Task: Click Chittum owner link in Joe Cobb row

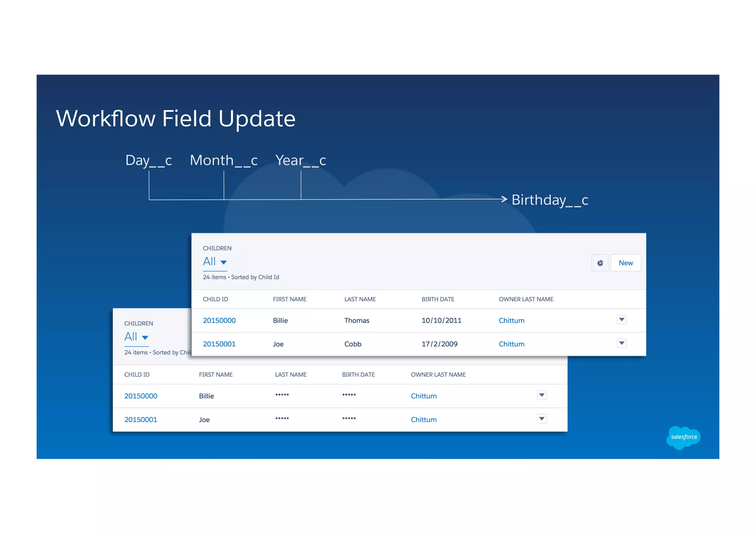Action: pos(511,344)
